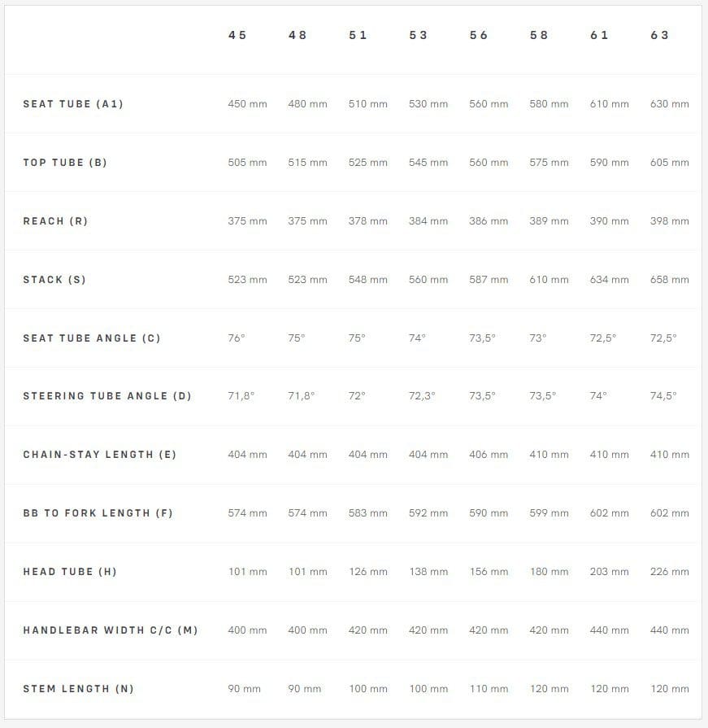Click the Steering Tube Angle (D) label
This screenshot has width=708, height=728.
[x=107, y=396]
